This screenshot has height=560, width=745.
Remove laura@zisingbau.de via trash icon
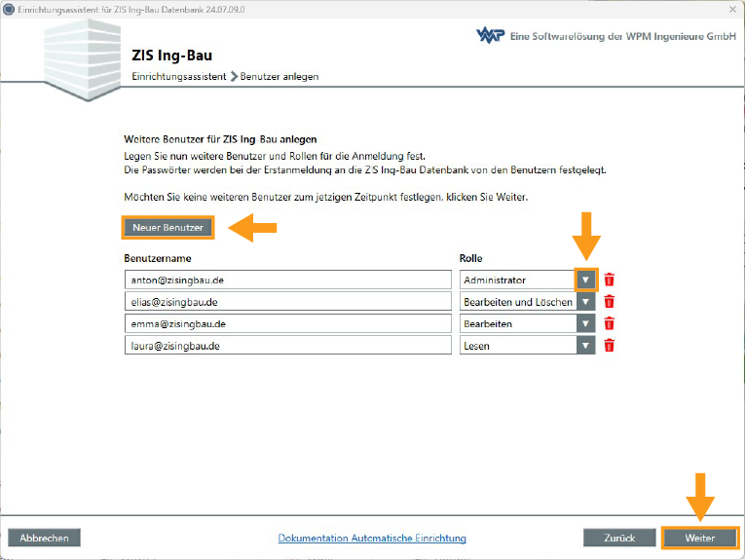tap(609, 346)
